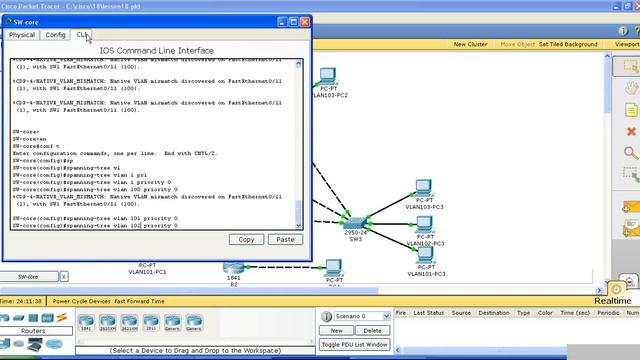Image resolution: width=640 pixels, height=360 pixels.
Task: Choose the Wireless Devices category
Action: coord(47,318)
